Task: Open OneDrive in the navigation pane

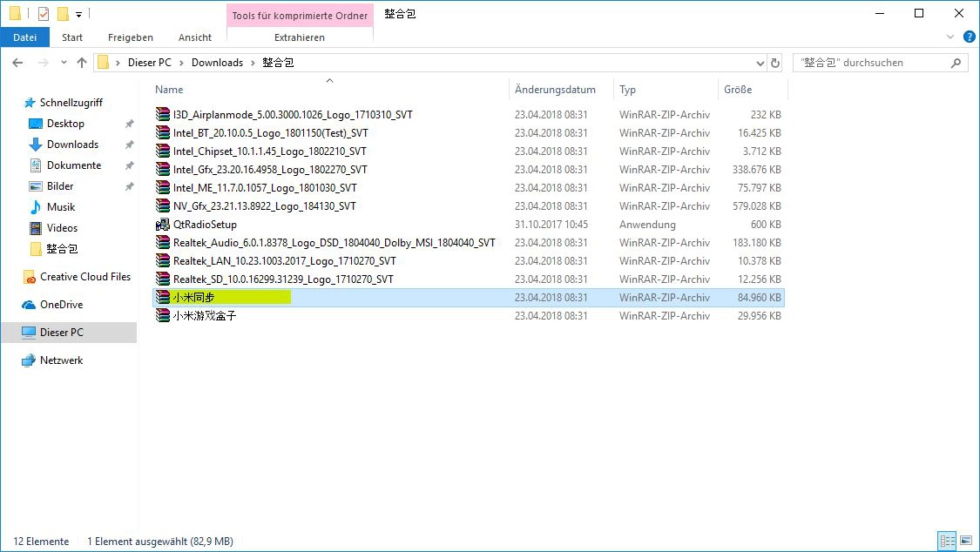Action: [52, 304]
